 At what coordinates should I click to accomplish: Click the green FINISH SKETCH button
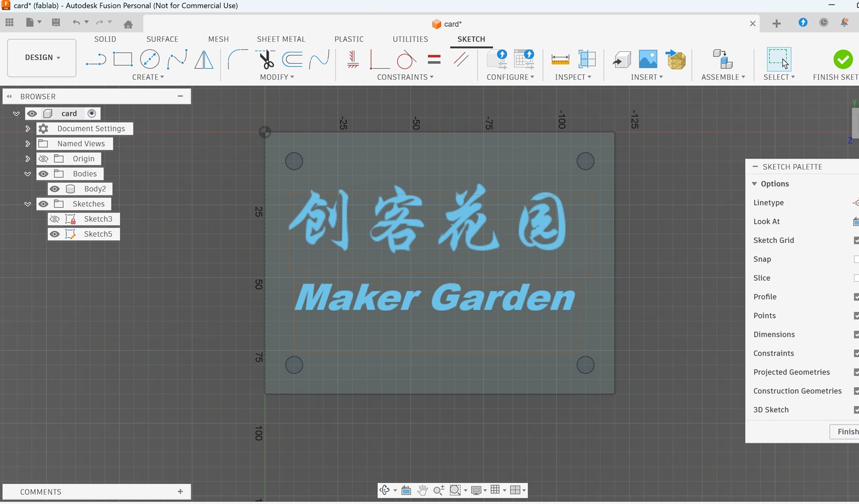842,59
